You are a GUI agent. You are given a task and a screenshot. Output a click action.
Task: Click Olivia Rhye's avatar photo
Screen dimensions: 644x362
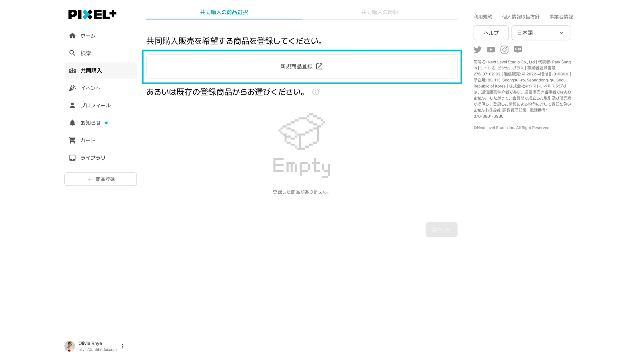pyautogui.click(x=70, y=346)
